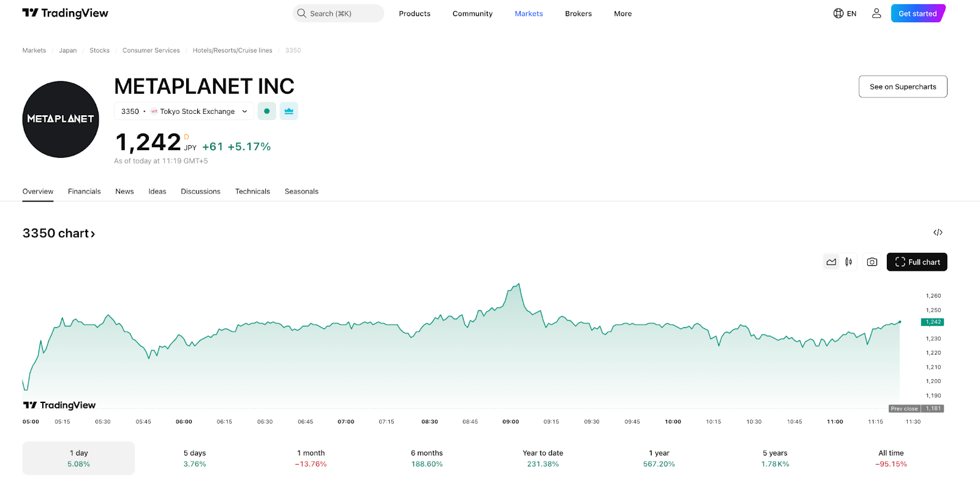Screen dimensions: 980x493
Task: Expand the Tokyo Stock Exchange symbol dropdown
Action: coord(184,111)
